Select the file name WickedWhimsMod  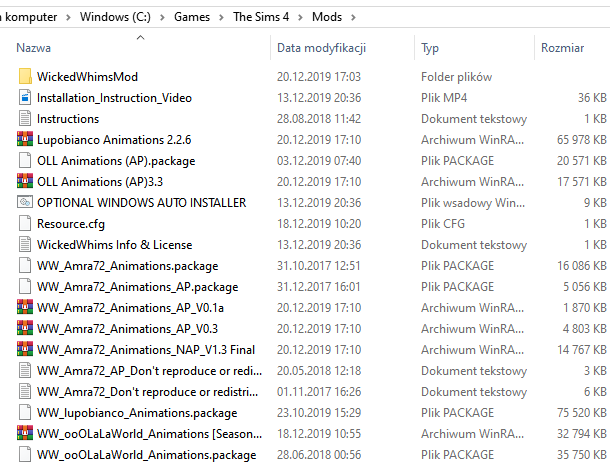coord(87,77)
